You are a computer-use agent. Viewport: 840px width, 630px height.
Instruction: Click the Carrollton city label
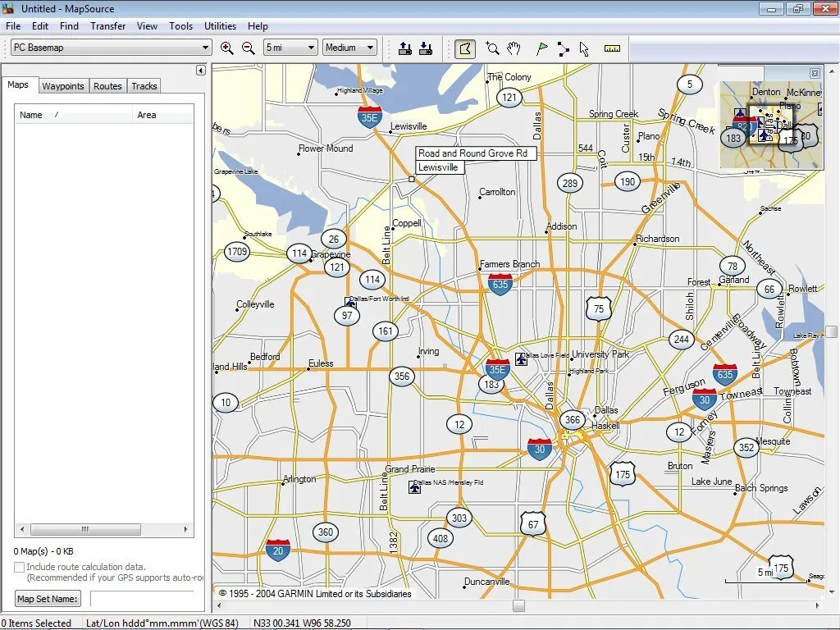pyautogui.click(x=497, y=192)
